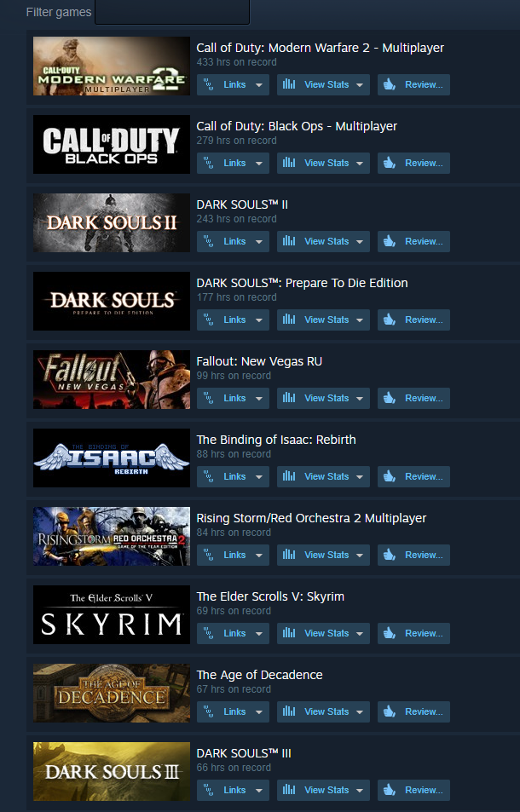
Task: Open Fallout: New Vegas RU title link
Action: point(259,361)
